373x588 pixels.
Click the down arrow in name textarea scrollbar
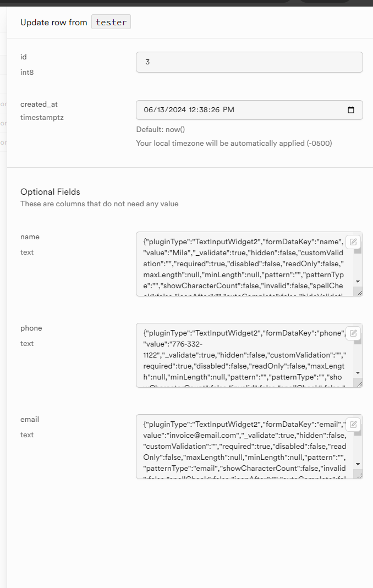358,282
